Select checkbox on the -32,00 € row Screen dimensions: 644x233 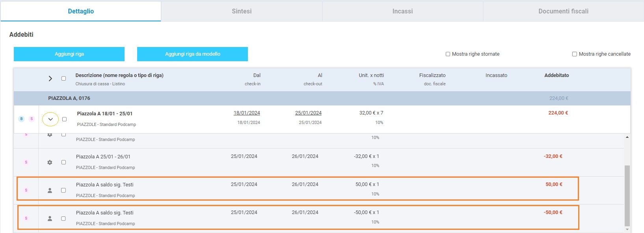pyautogui.click(x=63, y=162)
